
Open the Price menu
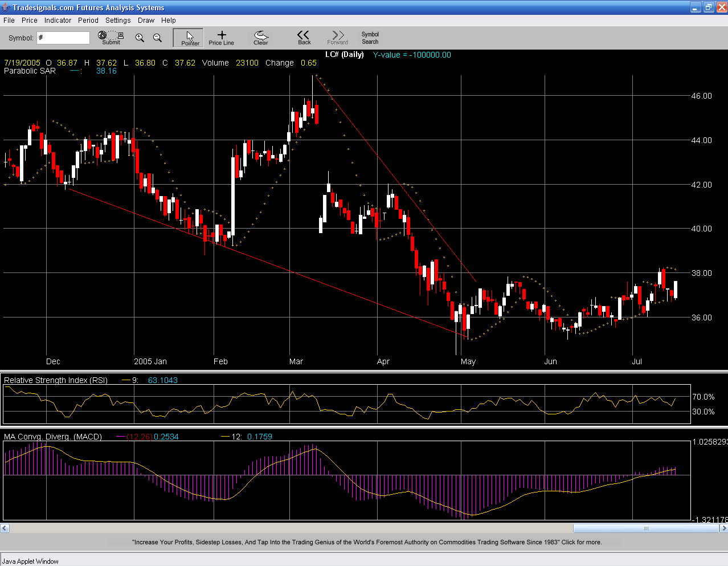point(30,21)
